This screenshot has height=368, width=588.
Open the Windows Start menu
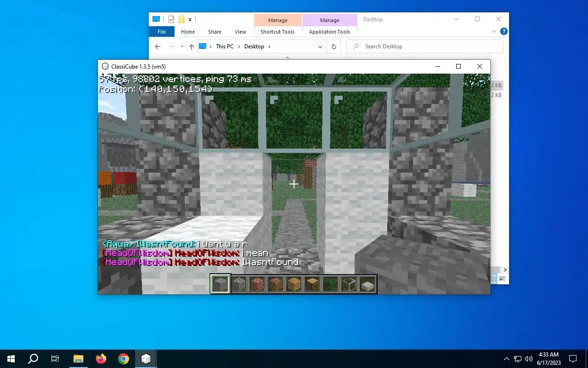(11, 359)
